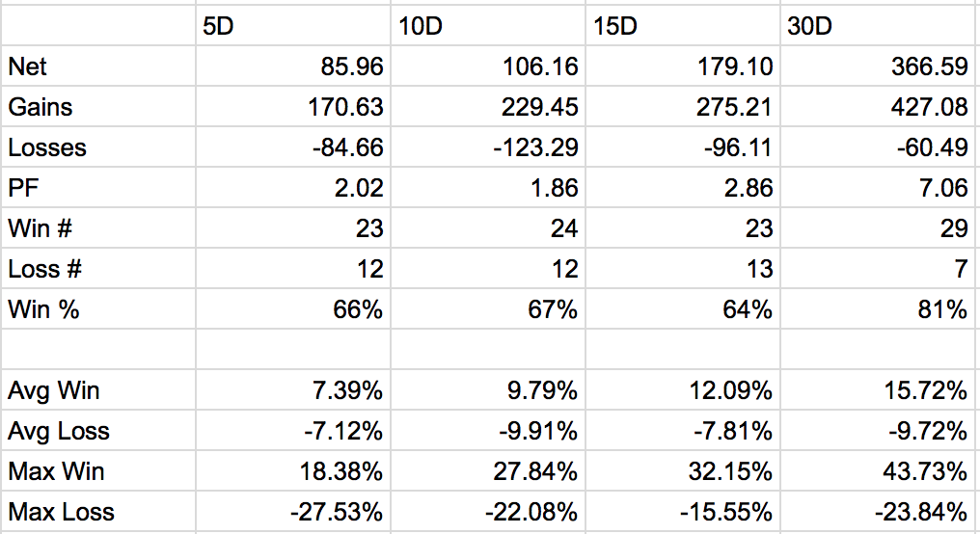The image size is (980, 534).
Task: Select the Losses row label cell
Action: [x=98, y=147]
